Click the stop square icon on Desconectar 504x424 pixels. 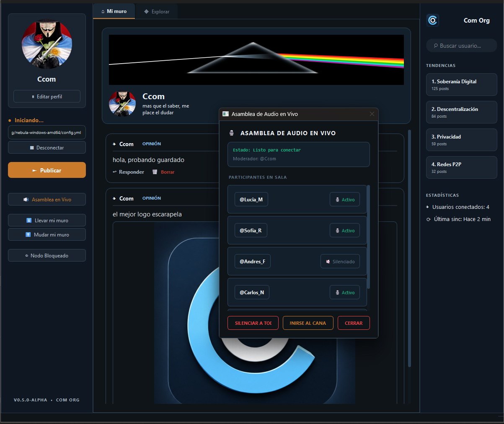point(32,148)
